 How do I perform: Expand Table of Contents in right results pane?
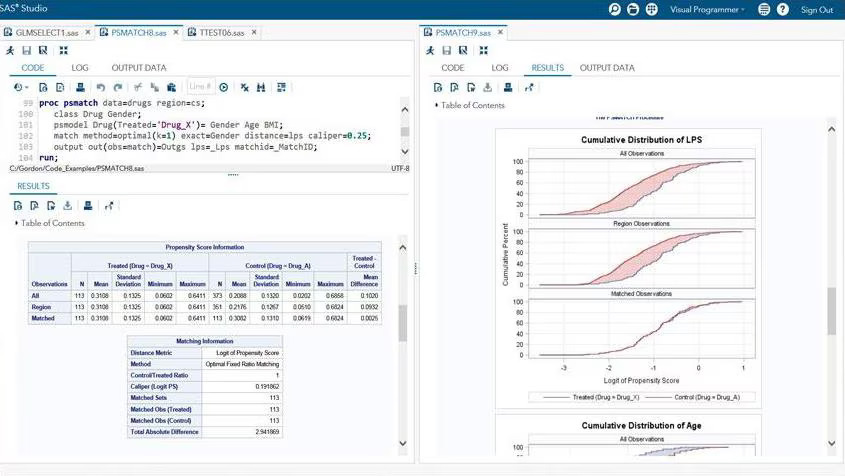click(470, 105)
